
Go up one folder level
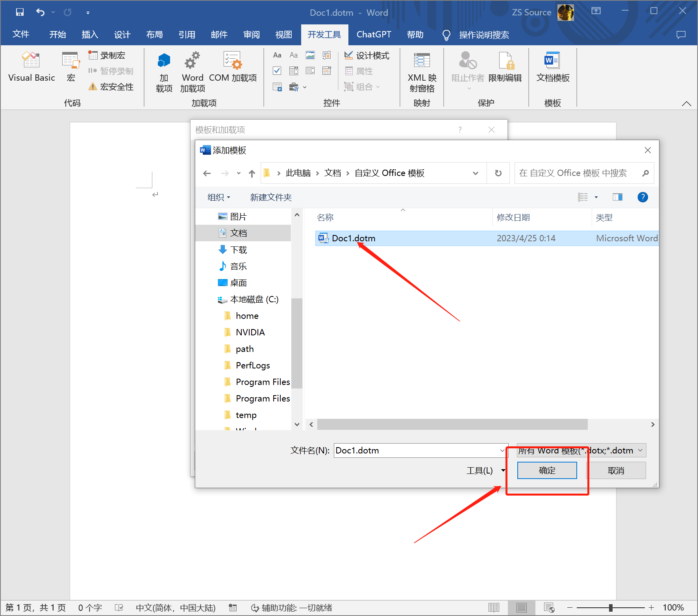pyautogui.click(x=252, y=173)
